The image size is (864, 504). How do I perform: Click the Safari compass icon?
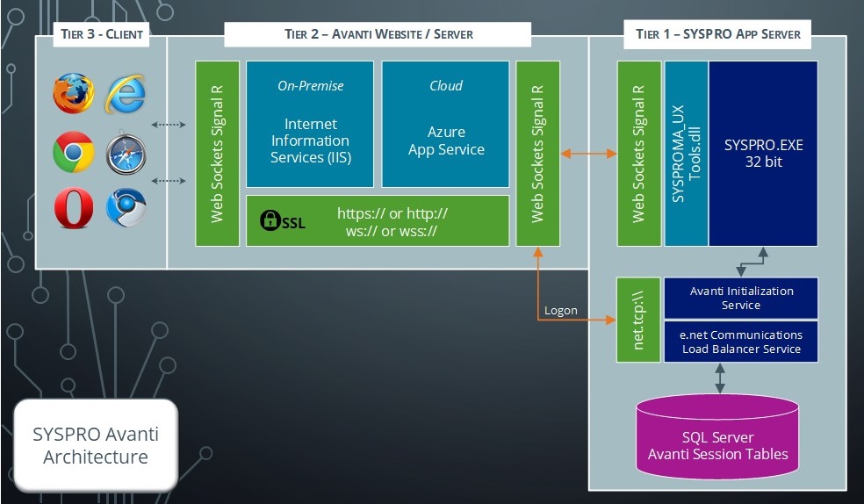(126, 153)
